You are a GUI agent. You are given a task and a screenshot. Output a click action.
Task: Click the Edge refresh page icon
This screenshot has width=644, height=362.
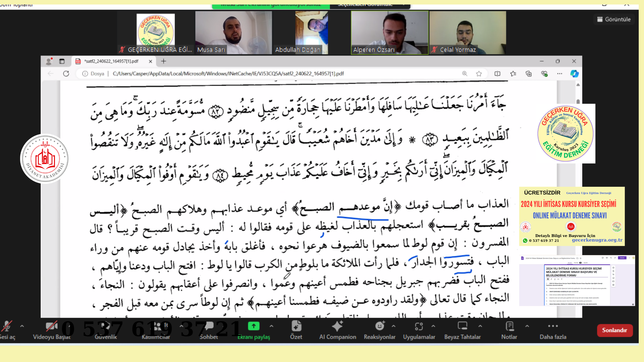pos(66,74)
